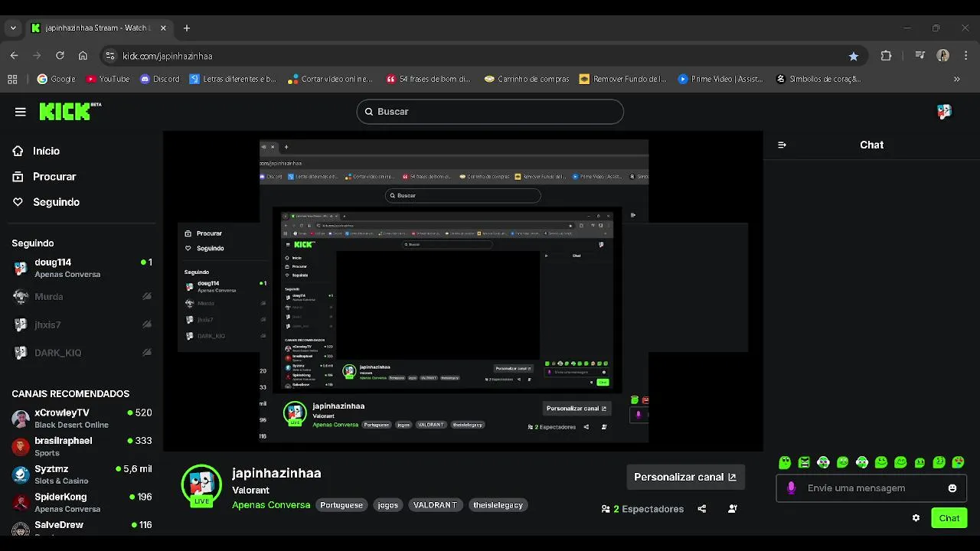
Task: Open the Símbolos de coração bookmark
Action: 818,79
